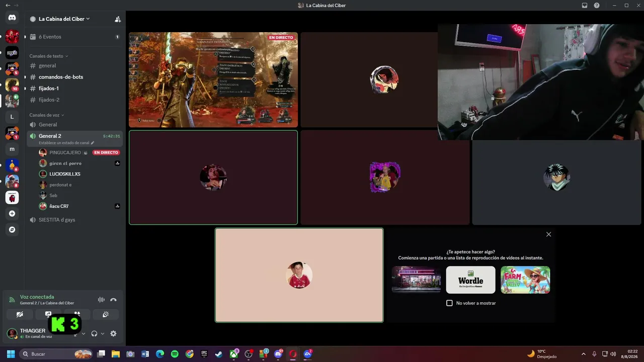Image resolution: width=644 pixels, height=362 pixels.
Task: Open THIAGGER user profile panel
Action: click(34, 333)
